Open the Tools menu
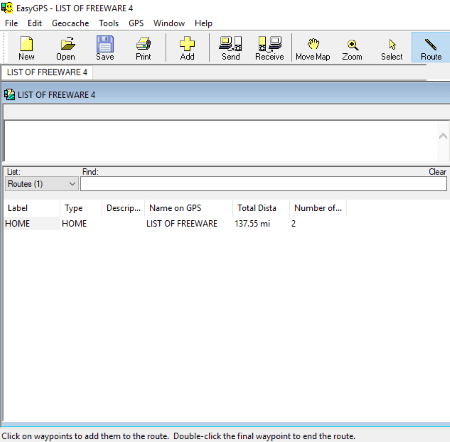This screenshot has height=442, width=450. pos(109,23)
